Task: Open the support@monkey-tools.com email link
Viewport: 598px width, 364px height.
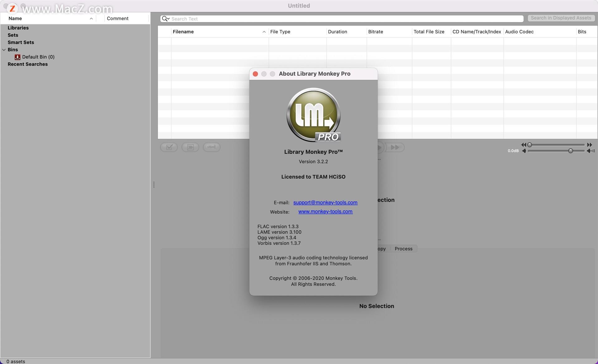Action: click(325, 202)
